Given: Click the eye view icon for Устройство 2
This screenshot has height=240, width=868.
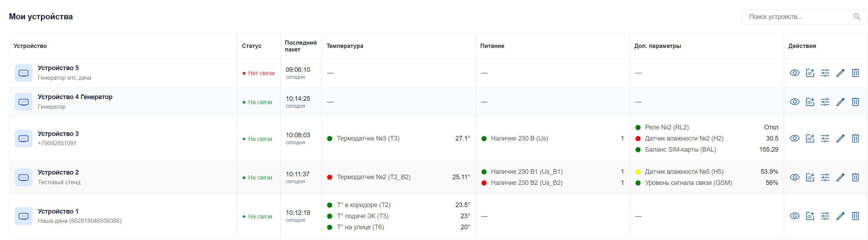Looking at the screenshot, I should (794, 177).
